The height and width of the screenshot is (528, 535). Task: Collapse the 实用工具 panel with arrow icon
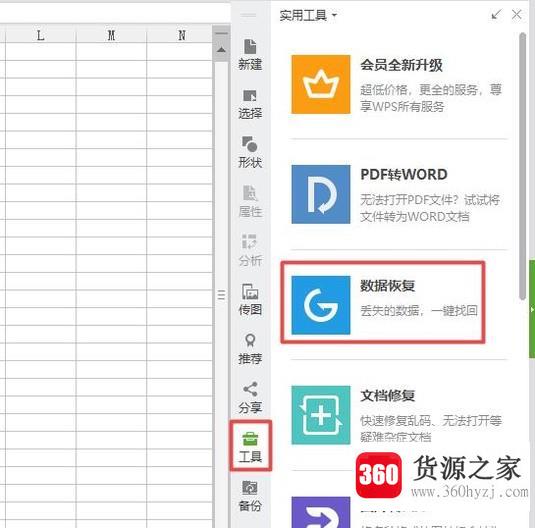496,14
